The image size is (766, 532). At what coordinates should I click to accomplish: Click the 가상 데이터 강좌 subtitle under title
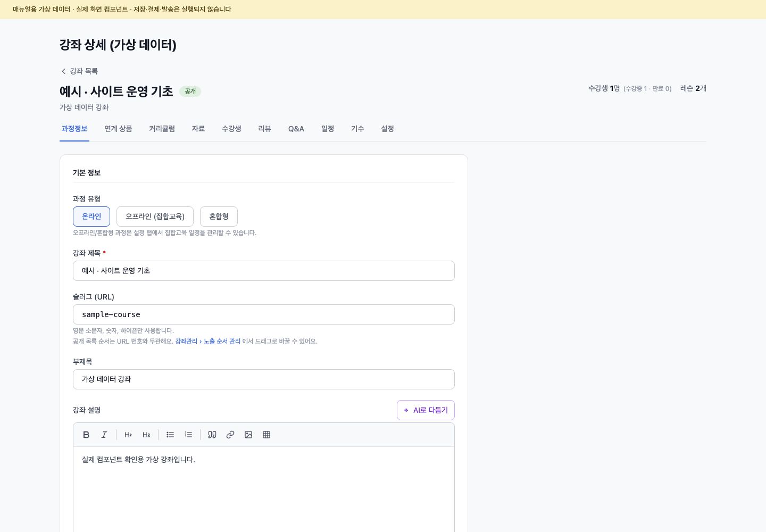click(84, 107)
